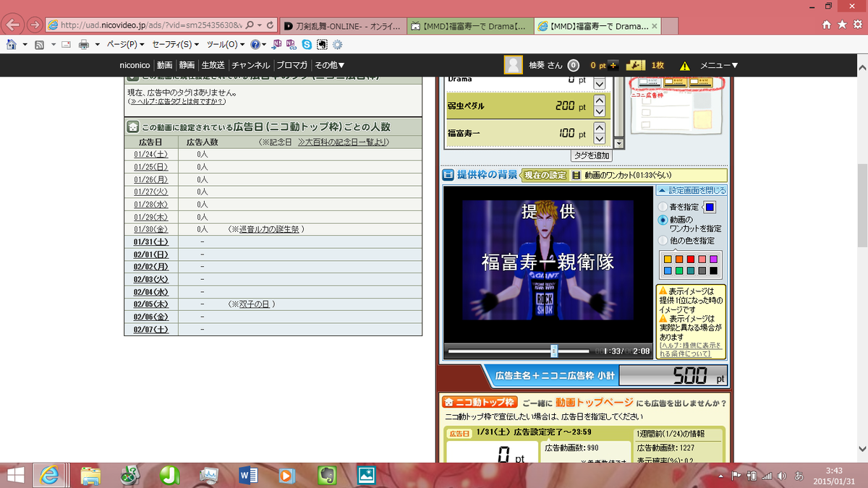Viewport: 868px width, 488px height.
Task: Click the 01/24(土) ad date link
Action: pyautogui.click(x=151, y=154)
